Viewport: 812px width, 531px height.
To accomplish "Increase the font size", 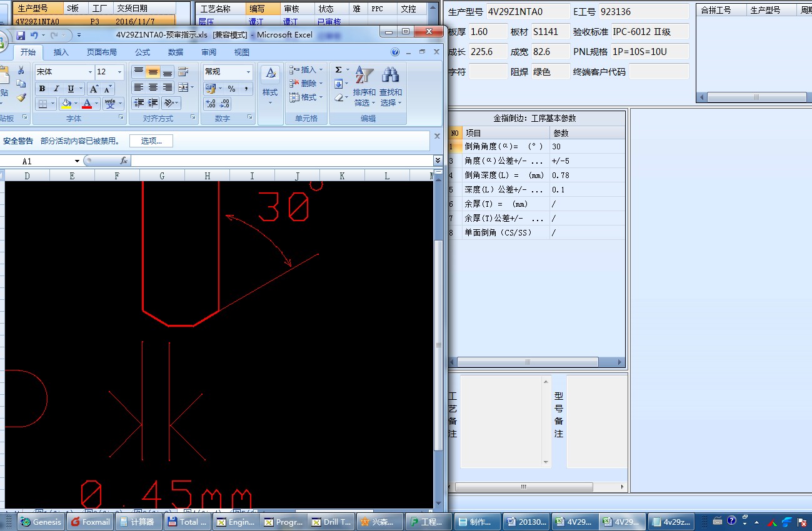I will click(94, 89).
